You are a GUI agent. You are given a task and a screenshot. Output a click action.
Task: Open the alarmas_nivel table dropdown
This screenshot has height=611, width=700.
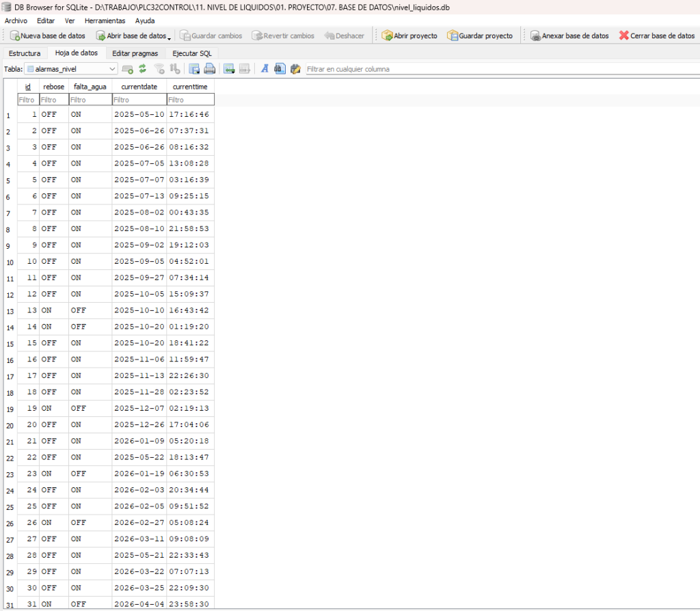tap(71, 69)
